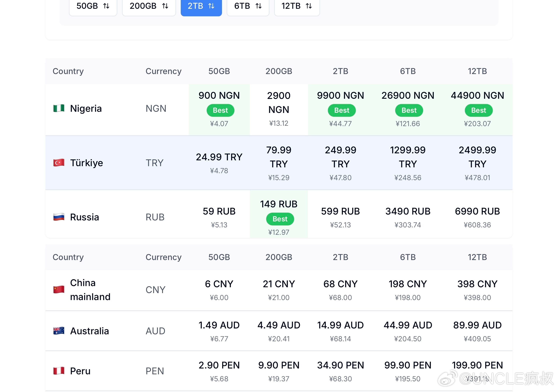Click the 2TB column header in the top table
Viewport: 558px width, 392px height.
340,71
